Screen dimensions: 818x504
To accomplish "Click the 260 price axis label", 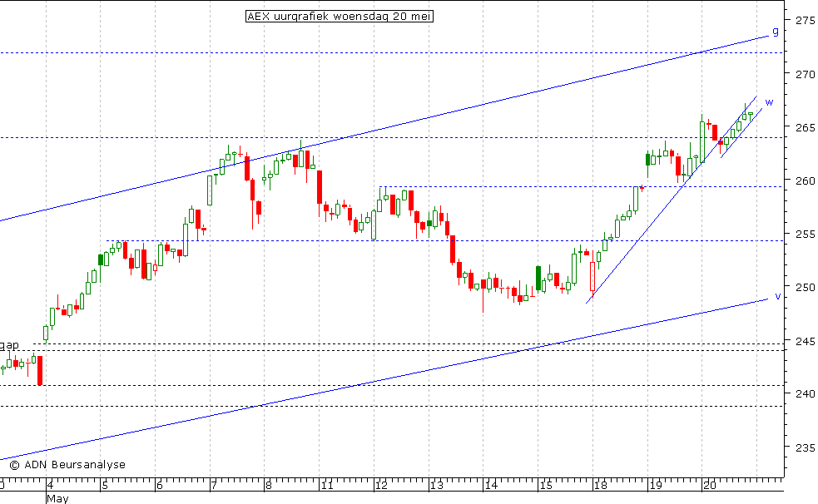I will click(805, 180).
